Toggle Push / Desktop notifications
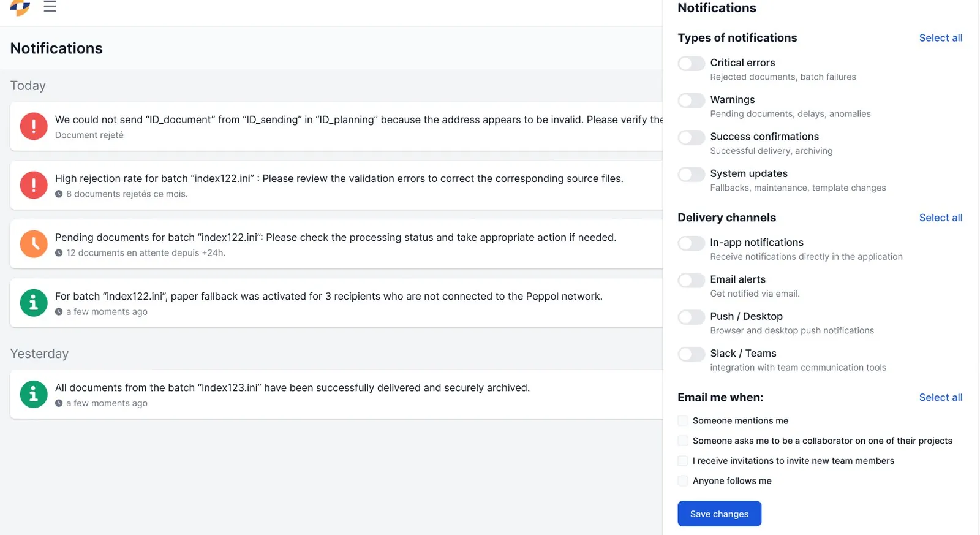 click(691, 317)
